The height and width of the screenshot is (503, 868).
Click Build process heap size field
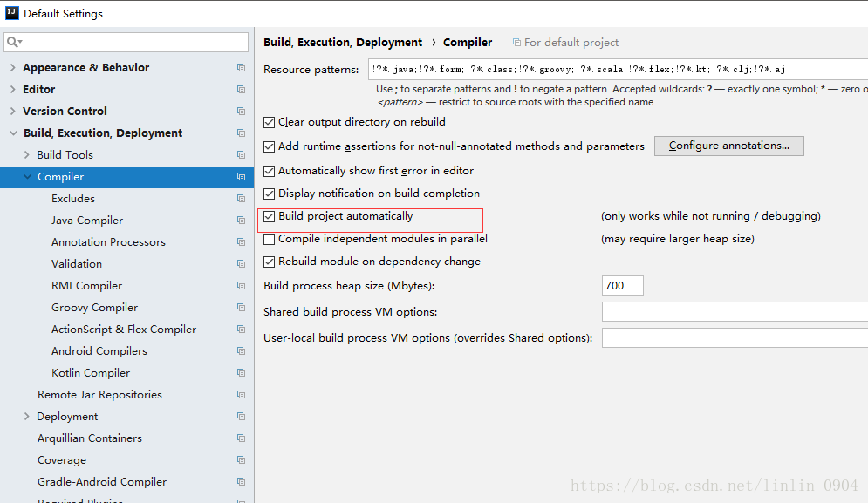[623, 286]
